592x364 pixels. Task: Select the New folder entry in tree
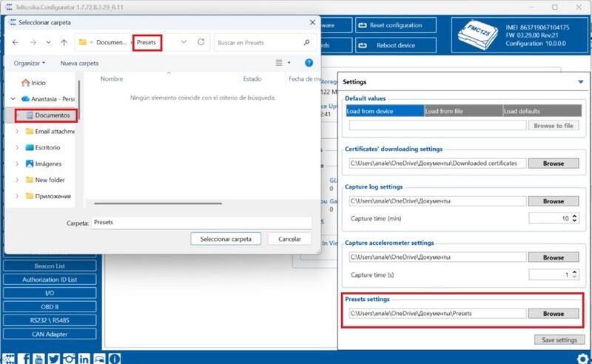pyautogui.click(x=45, y=180)
